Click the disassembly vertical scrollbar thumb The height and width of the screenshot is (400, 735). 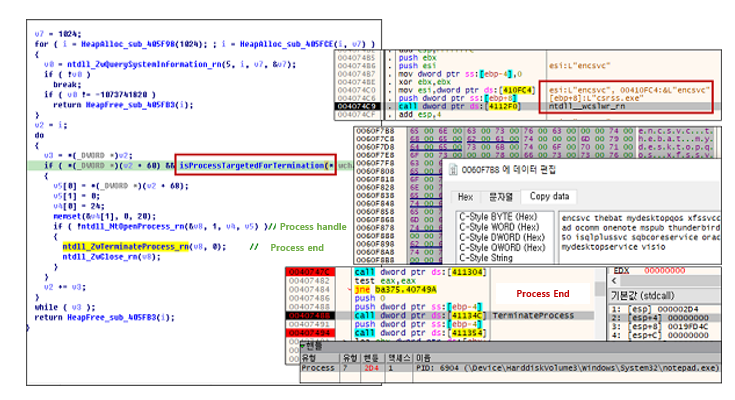(x=599, y=288)
